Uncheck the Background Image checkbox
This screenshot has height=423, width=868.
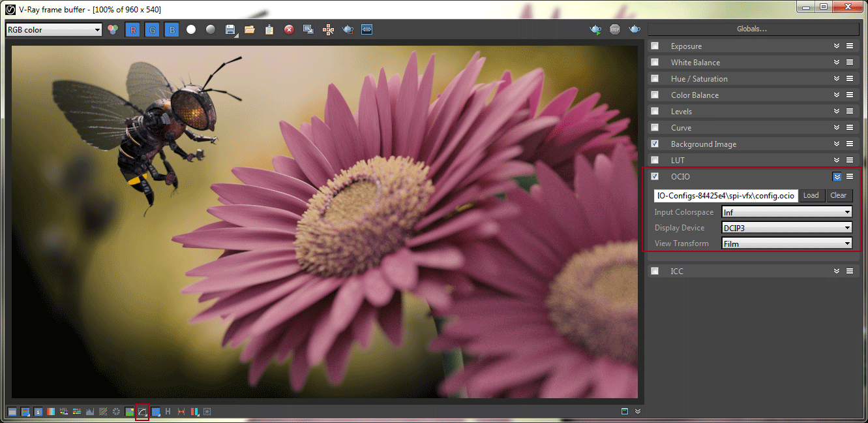(x=655, y=144)
